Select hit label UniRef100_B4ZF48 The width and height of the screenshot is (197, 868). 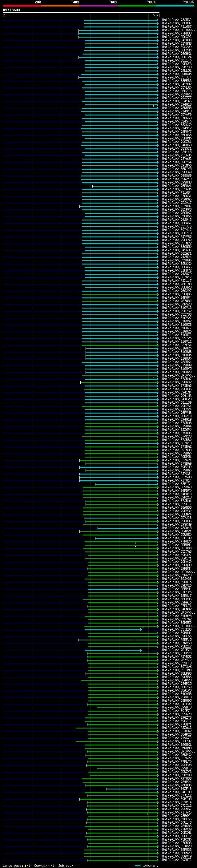pos(177,789)
